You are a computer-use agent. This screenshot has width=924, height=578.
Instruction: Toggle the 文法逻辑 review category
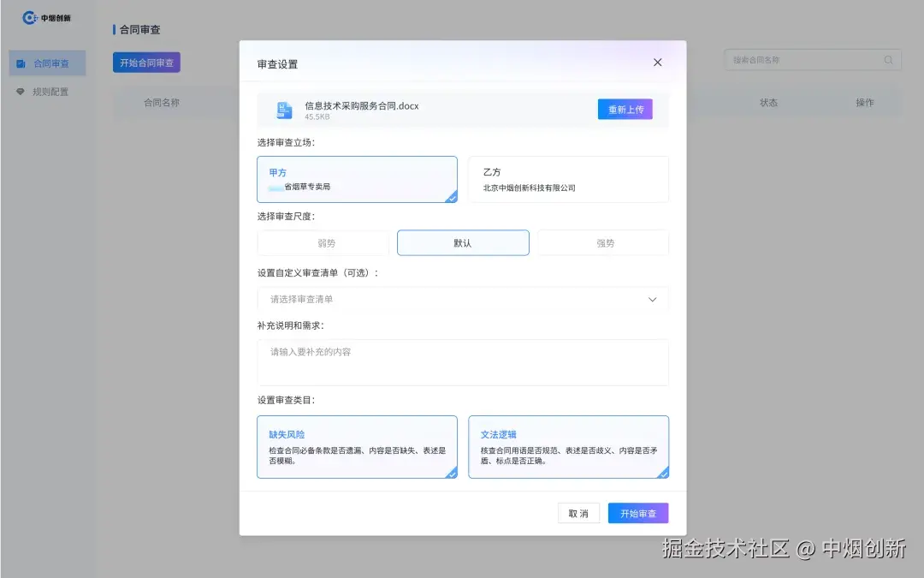[568, 446]
